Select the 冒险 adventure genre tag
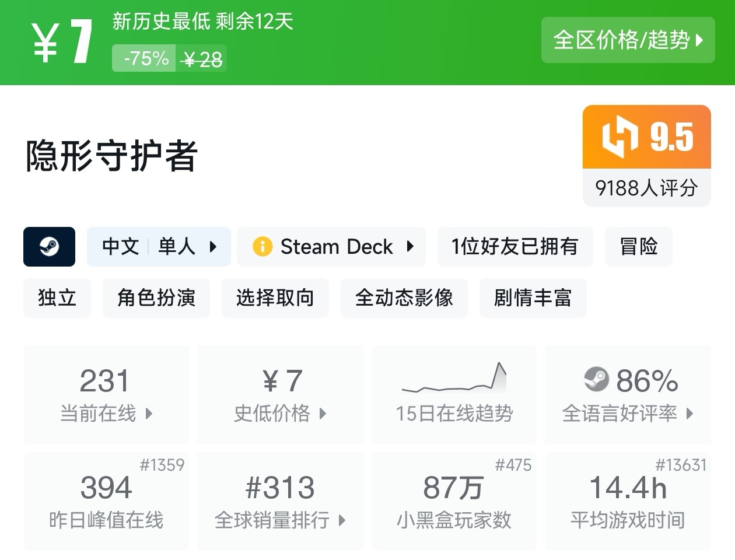The width and height of the screenshot is (735, 560). pos(639,247)
